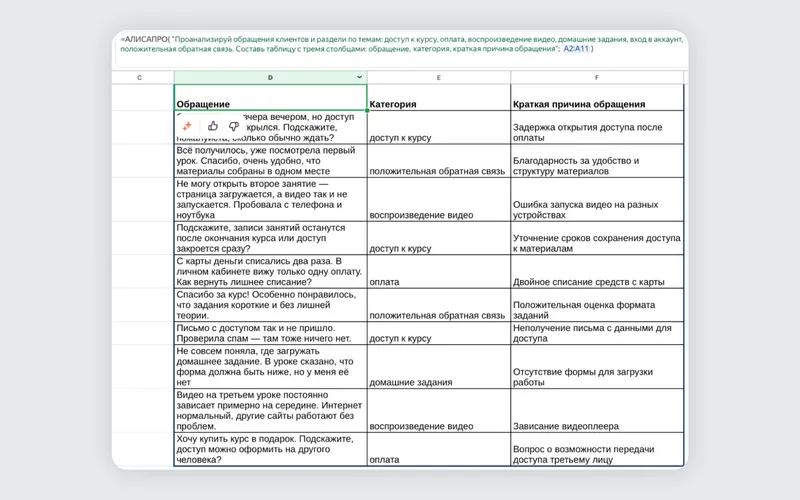
Task: Select column E header
Action: click(439, 78)
